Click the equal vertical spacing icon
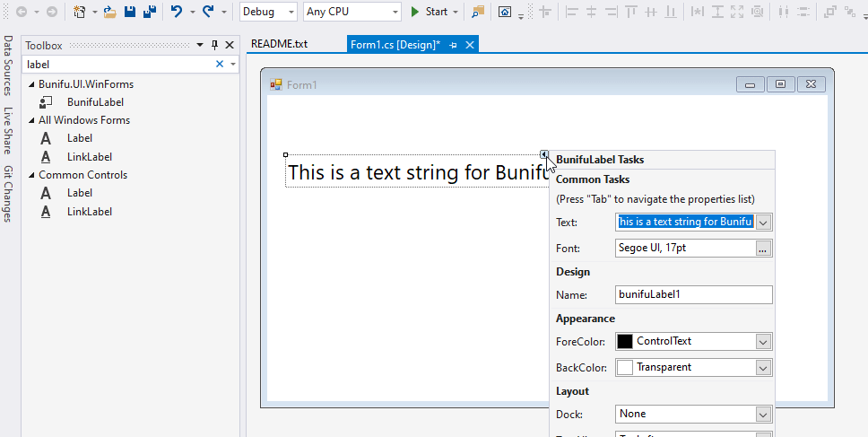This screenshot has width=868, height=437. coord(803,12)
